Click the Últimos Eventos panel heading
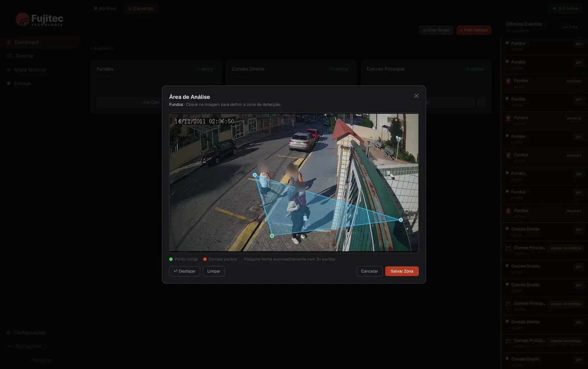 click(524, 24)
